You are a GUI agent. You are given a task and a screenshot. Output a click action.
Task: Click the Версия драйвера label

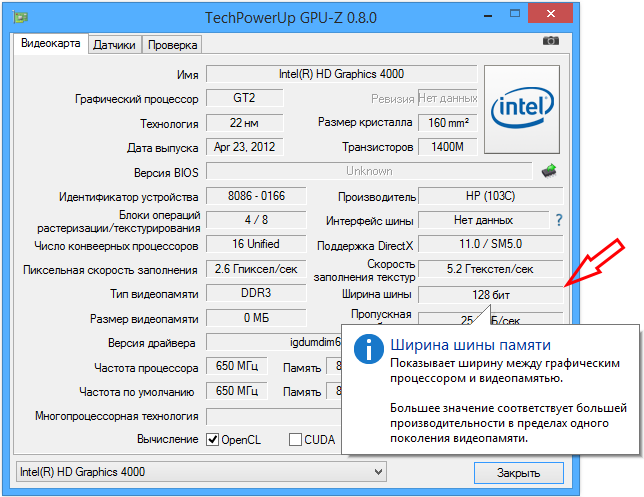(152, 343)
